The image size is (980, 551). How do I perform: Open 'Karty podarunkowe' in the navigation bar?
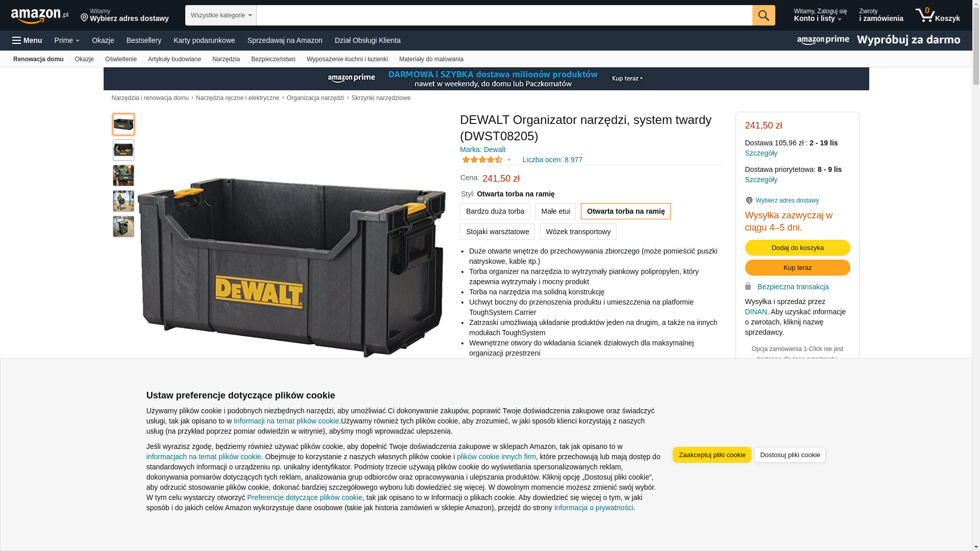[x=204, y=40]
